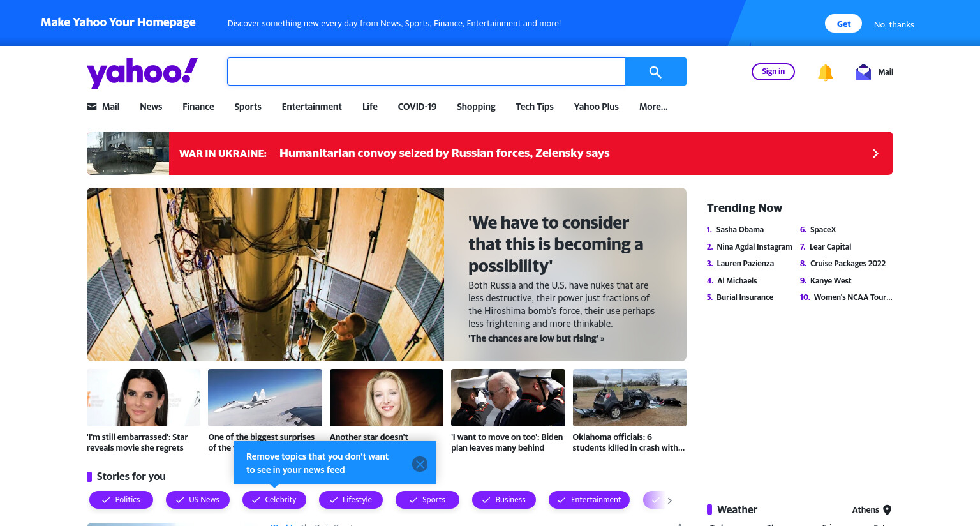Open trending topic Burial Insurance

[745, 297]
